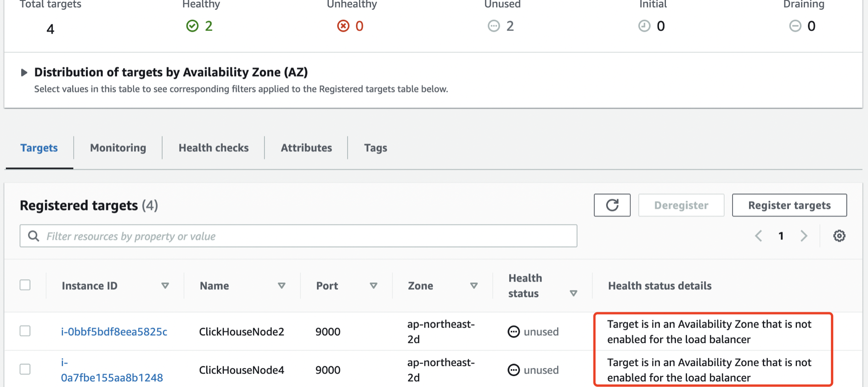868x387 pixels.
Task: Click the refresh targets icon button
Action: point(612,205)
